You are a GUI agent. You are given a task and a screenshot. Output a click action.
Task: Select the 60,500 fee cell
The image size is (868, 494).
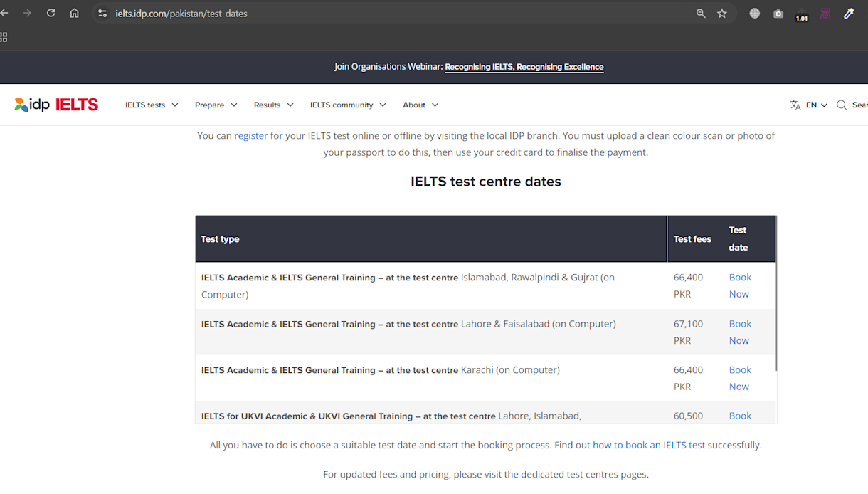pos(688,416)
